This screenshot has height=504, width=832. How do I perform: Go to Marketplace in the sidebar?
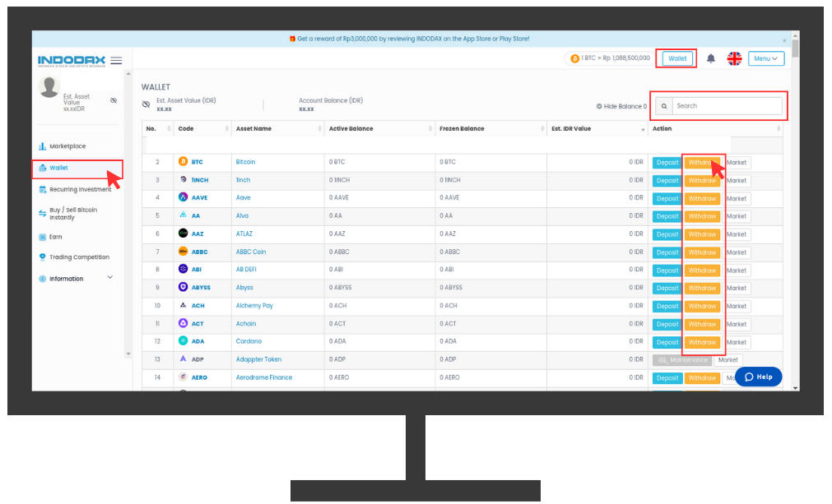tap(67, 146)
